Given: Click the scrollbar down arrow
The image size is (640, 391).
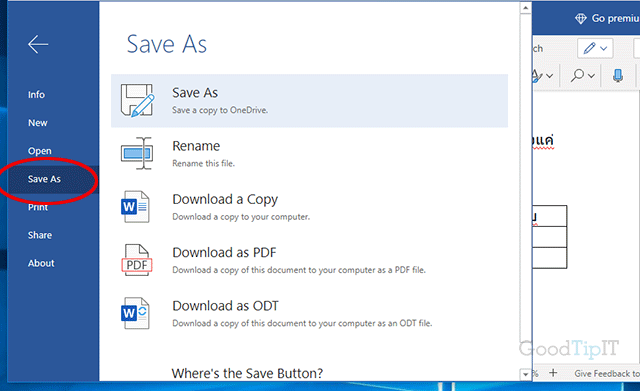Looking at the screenshot, I should coord(525,374).
